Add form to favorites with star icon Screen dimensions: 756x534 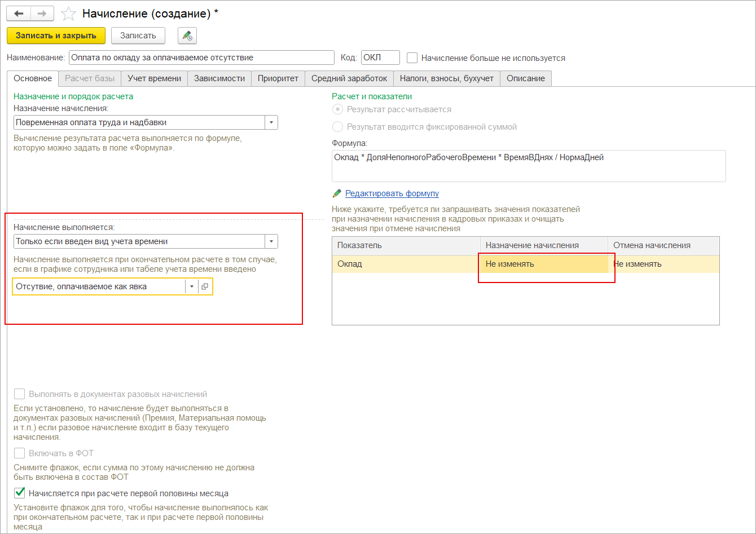tap(68, 14)
